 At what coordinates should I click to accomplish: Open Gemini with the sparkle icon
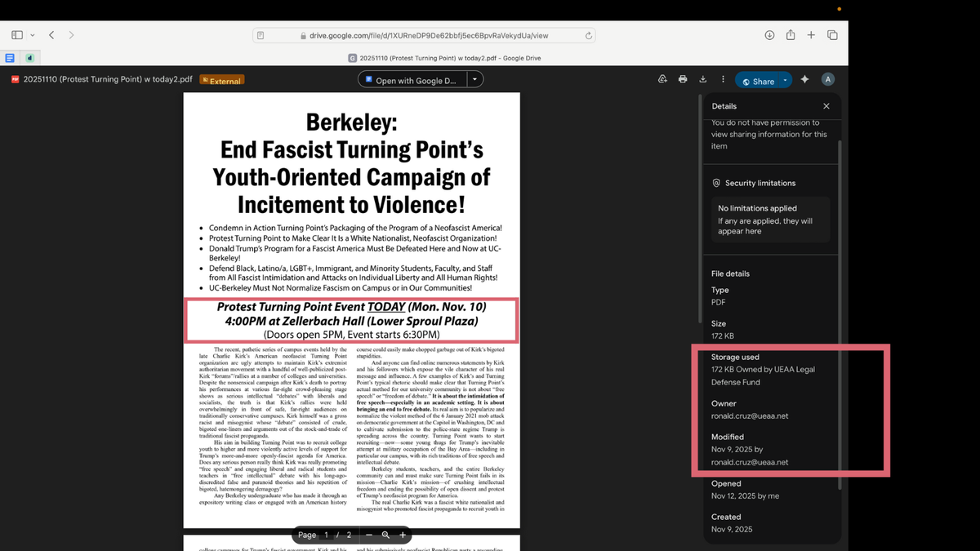pos(804,78)
